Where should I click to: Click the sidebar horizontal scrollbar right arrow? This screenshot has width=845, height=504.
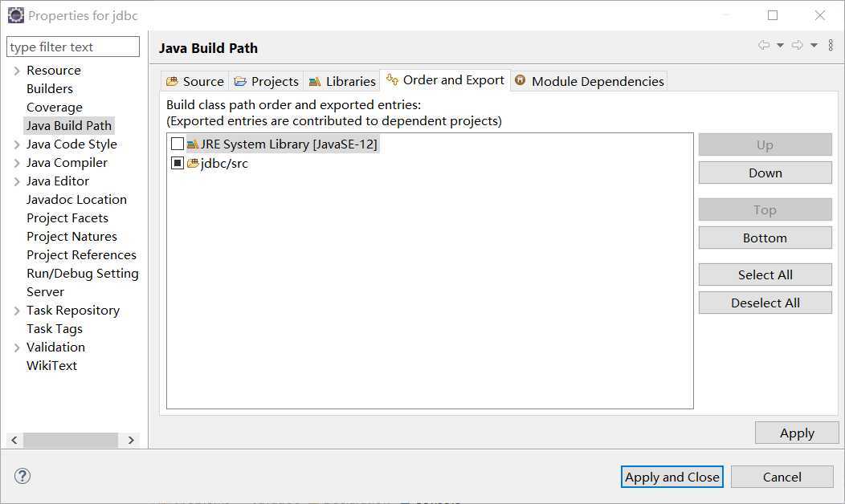pos(131,440)
